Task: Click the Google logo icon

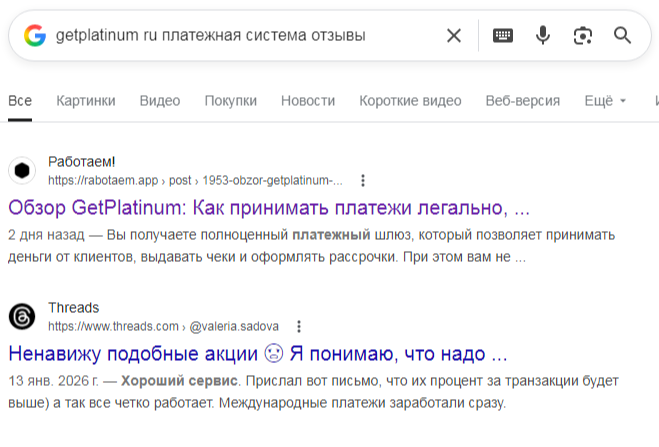Action: coord(35,36)
